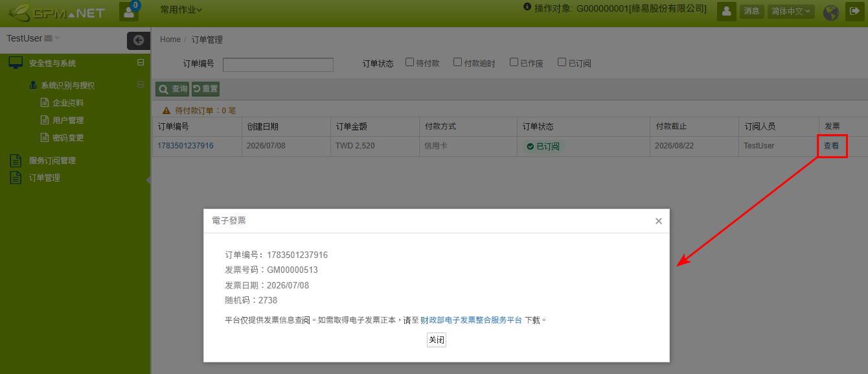Viewport: 868px width, 374px height.
Task: Open 财政部电子发票整合服务平台 link
Action: click(x=471, y=320)
